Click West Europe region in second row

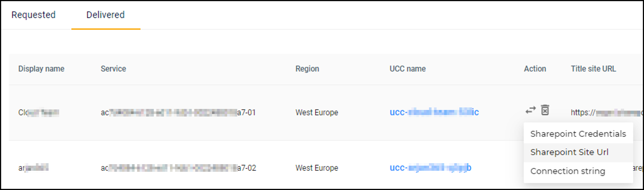click(317, 168)
